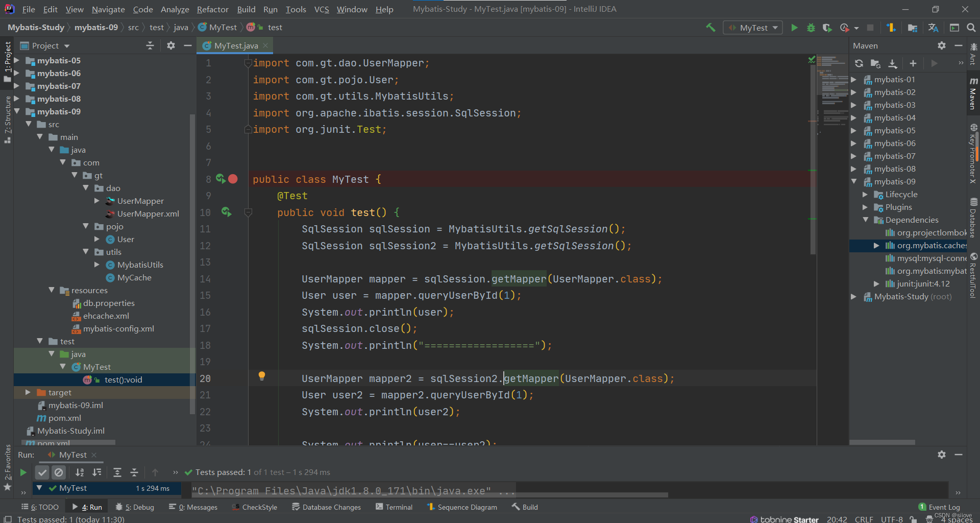Toggle the Favorites side tool window
The height and width of the screenshot is (523, 980).
tap(7, 467)
